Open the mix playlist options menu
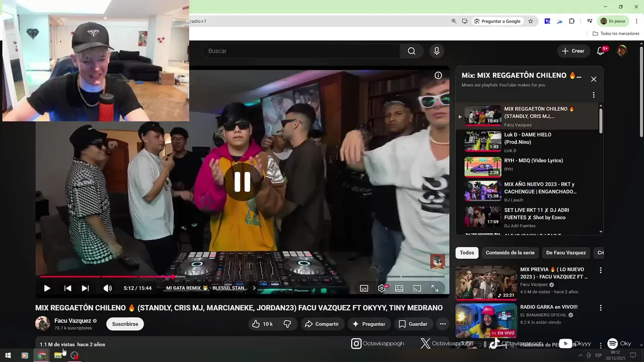This screenshot has height=362, width=644. [594, 95]
